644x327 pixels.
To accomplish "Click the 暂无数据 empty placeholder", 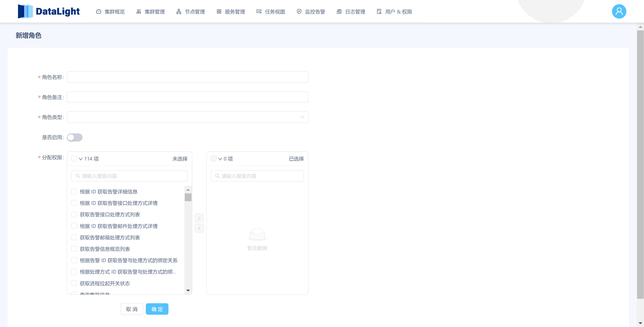I will [257, 240].
